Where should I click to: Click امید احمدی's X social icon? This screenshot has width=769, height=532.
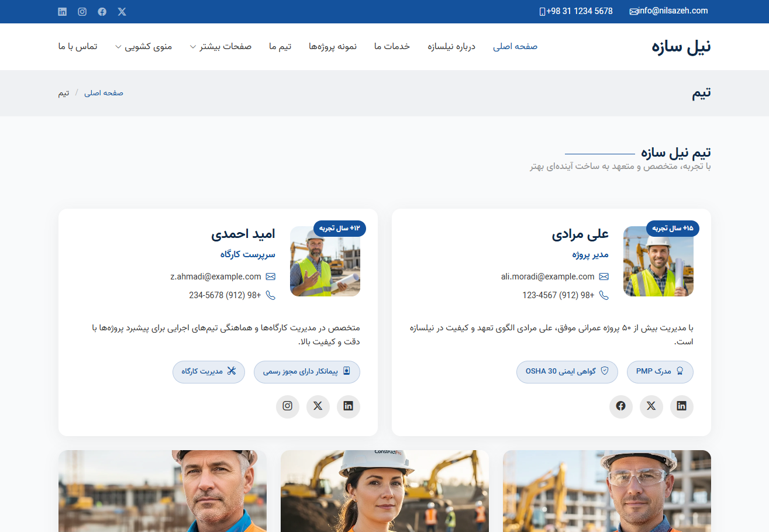pyautogui.click(x=318, y=406)
